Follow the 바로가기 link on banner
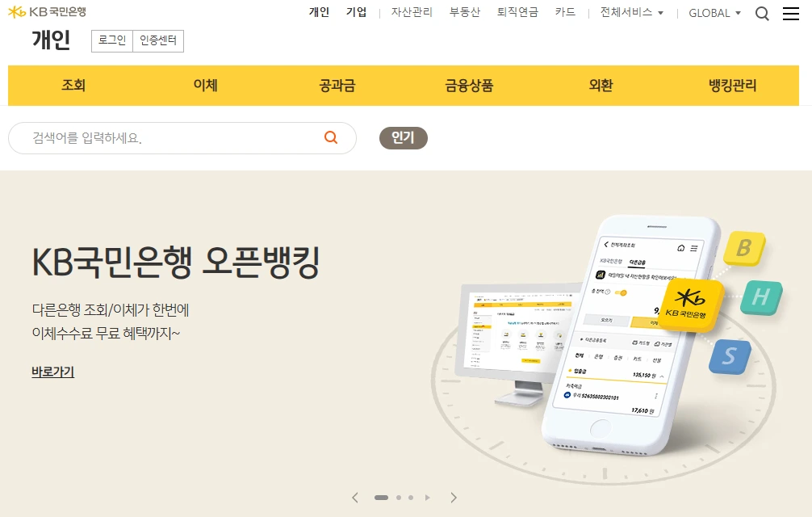 tap(52, 372)
